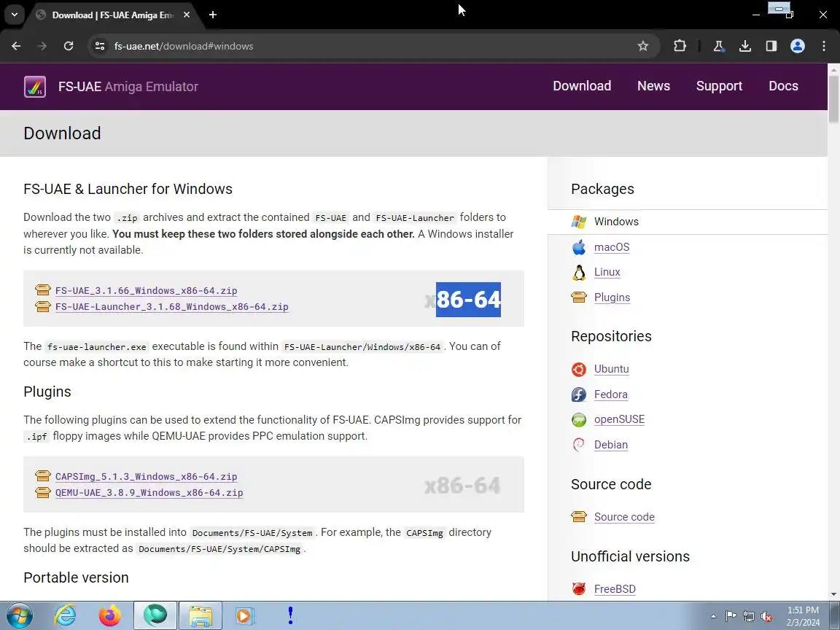The image size is (840, 630).
Task: Open the taskbar clock showing 1:51 PM
Action: point(803,616)
